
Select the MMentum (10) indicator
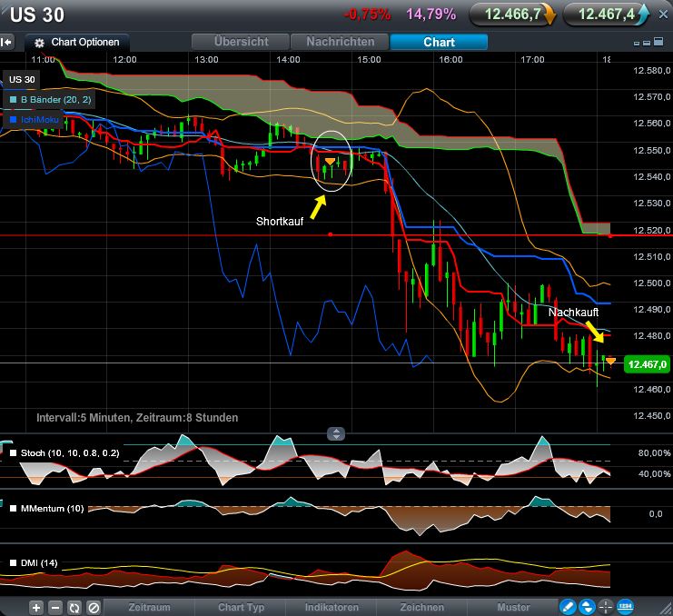(47, 508)
